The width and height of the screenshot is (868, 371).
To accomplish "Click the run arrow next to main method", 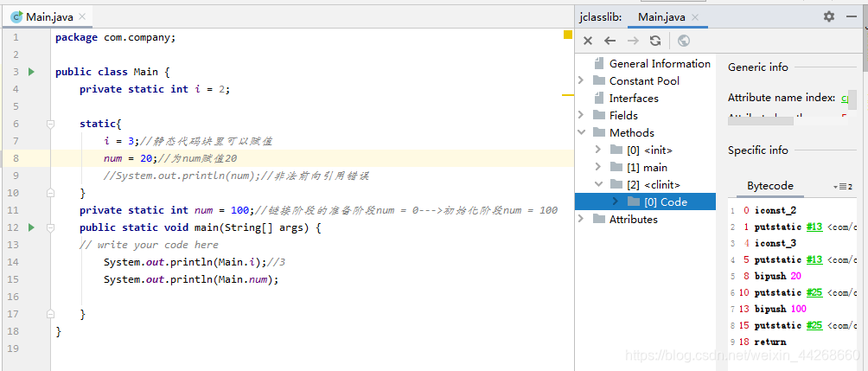I will (31, 227).
